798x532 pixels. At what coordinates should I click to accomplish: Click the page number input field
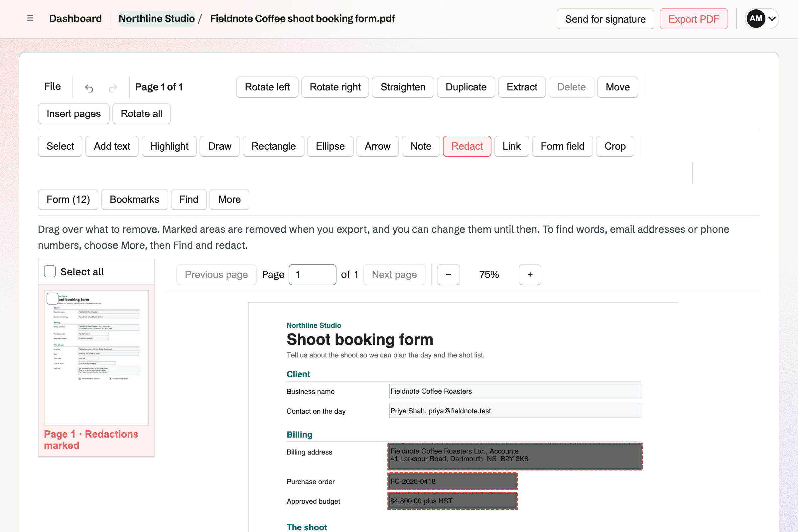[x=312, y=275]
